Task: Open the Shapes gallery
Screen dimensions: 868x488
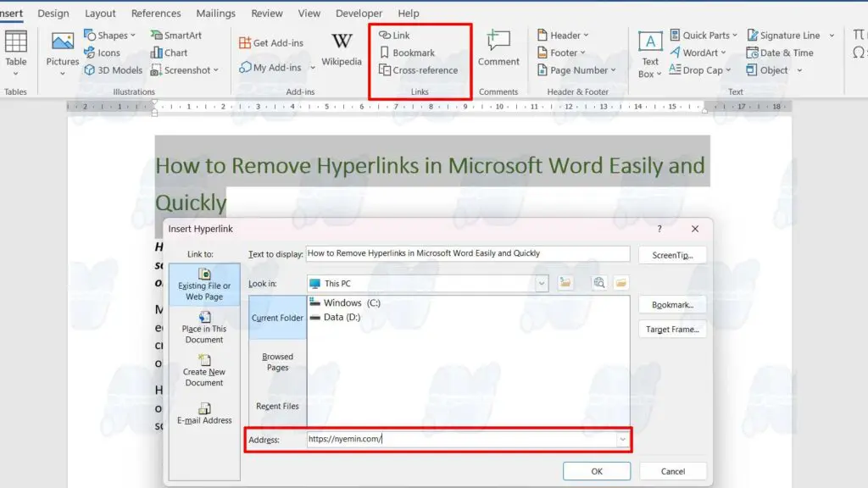Action: (x=109, y=35)
